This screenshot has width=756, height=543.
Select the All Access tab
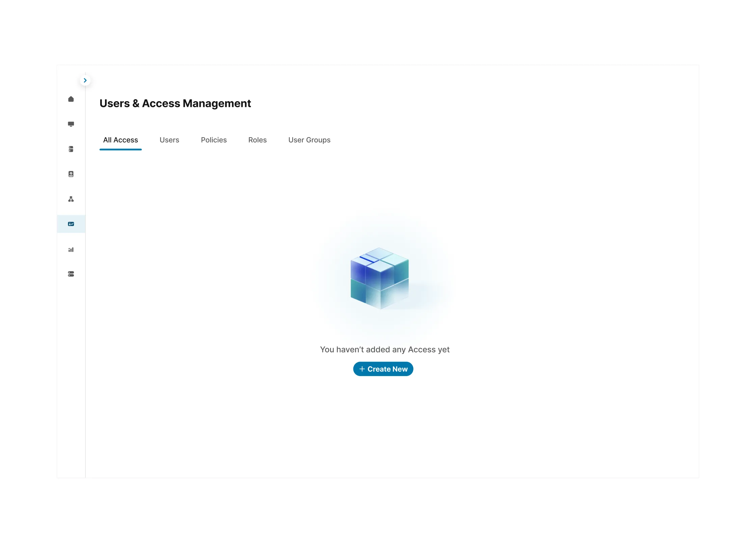tap(120, 140)
